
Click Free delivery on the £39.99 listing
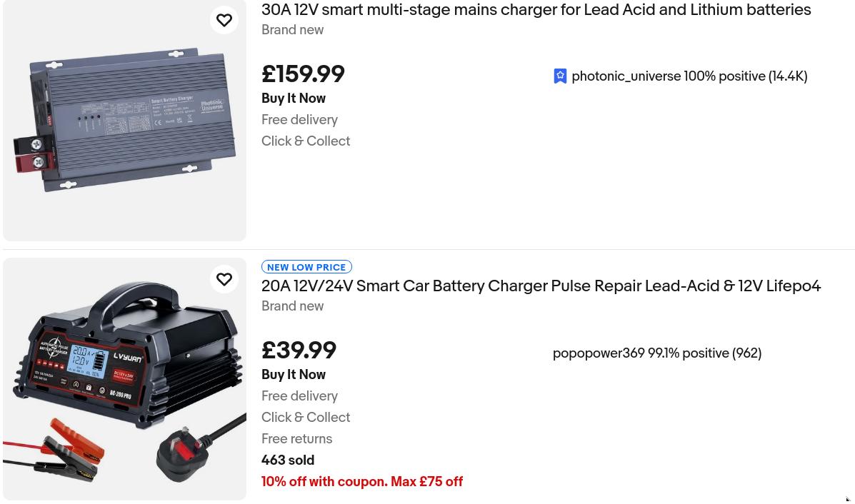pyautogui.click(x=299, y=396)
